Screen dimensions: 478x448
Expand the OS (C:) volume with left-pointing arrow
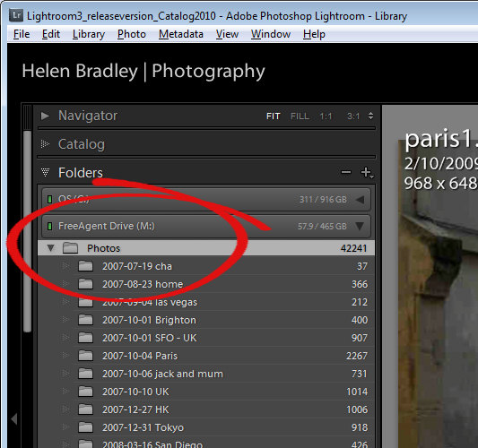point(360,200)
